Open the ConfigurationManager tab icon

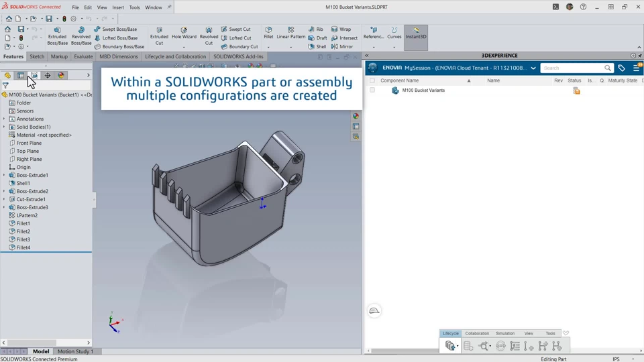point(34,76)
